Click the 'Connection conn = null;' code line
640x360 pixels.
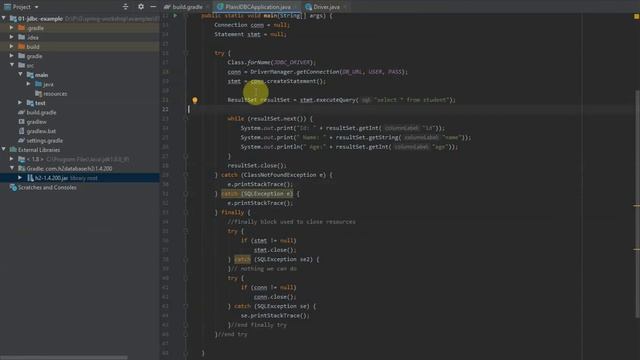(x=252, y=25)
